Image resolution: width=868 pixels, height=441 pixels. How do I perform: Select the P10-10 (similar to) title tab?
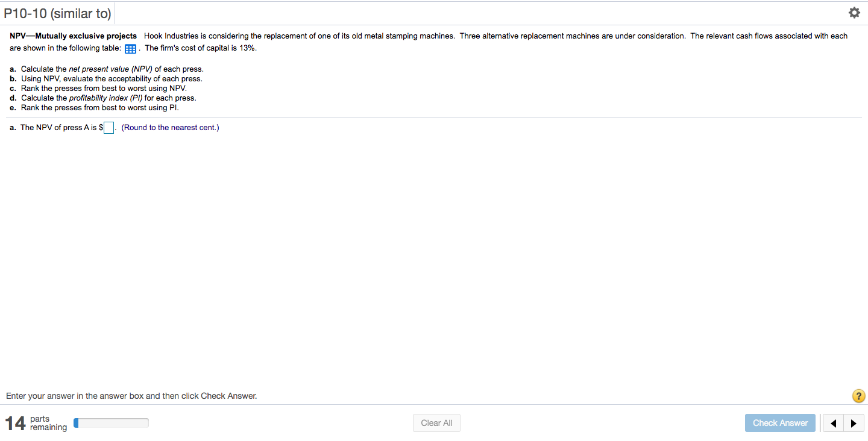click(57, 13)
